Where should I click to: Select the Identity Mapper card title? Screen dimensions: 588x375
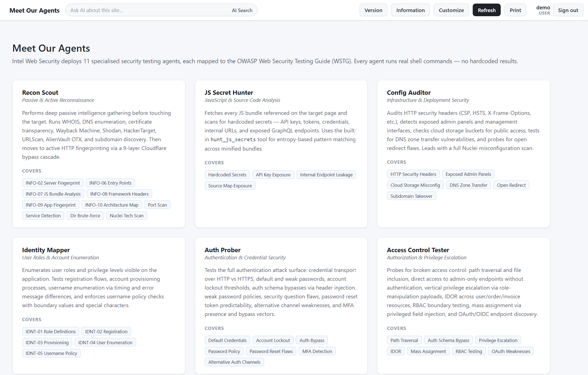click(46, 250)
